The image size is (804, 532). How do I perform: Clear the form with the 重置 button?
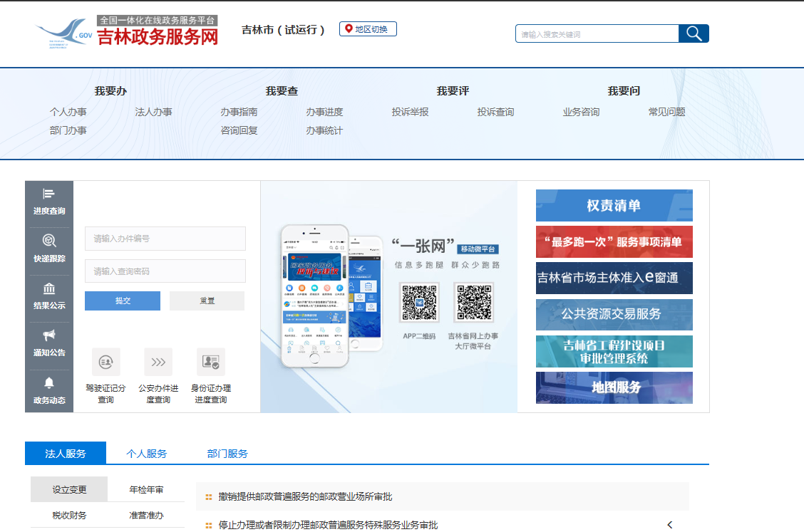tap(207, 301)
